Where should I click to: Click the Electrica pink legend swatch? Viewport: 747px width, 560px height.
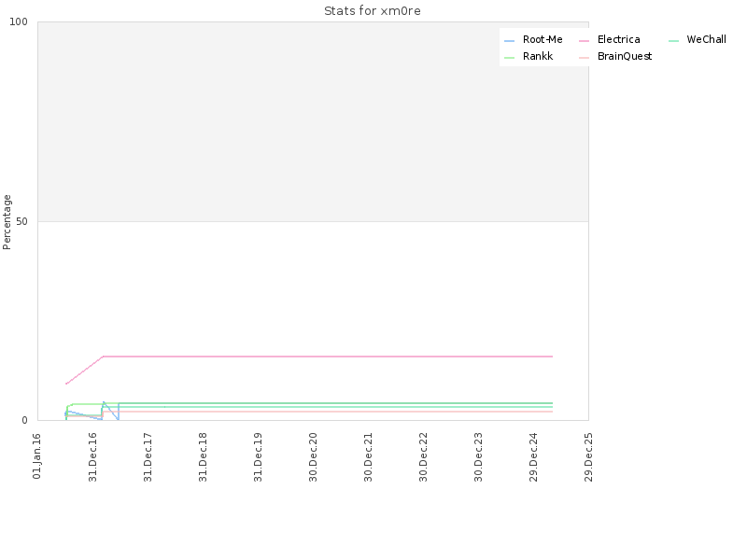(x=585, y=41)
